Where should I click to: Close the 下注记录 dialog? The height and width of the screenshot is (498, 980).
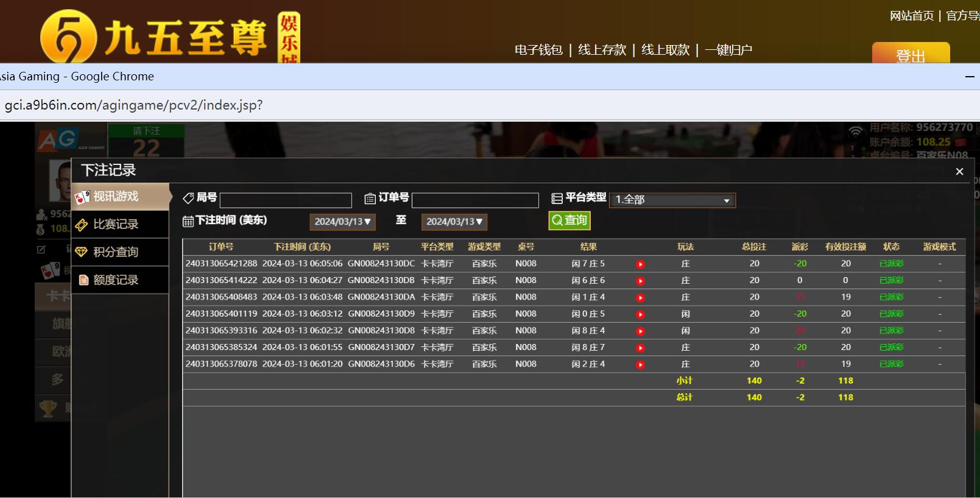pos(959,172)
